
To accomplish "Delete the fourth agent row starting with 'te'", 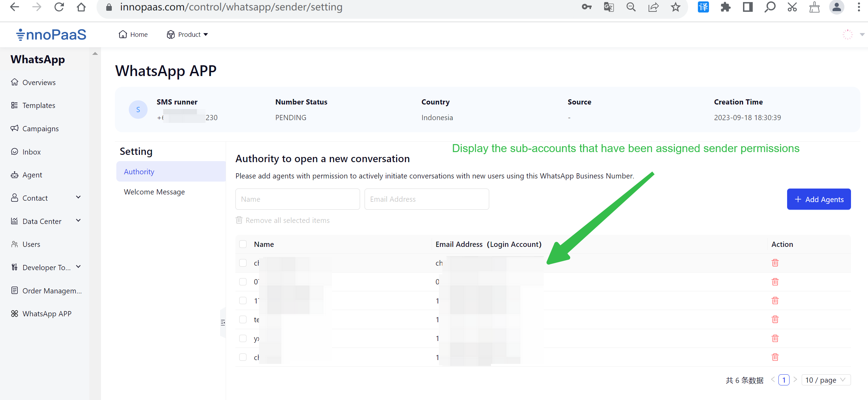I will [775, 319].
